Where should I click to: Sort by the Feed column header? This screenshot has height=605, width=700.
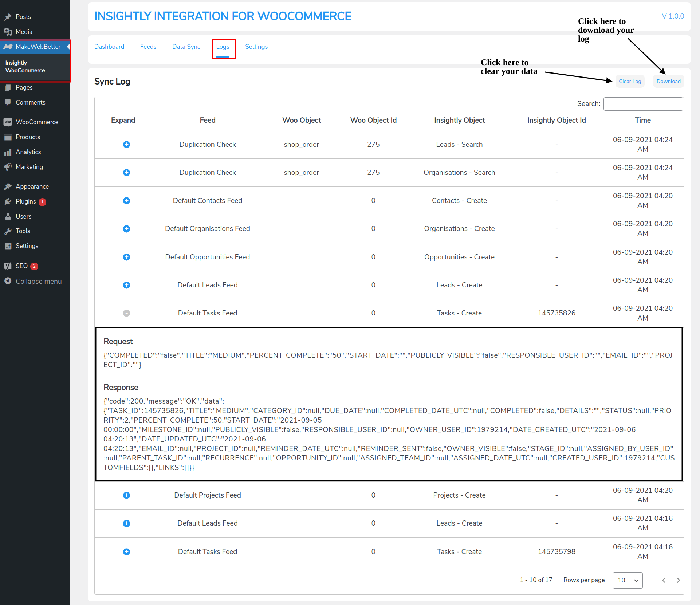click(x=208, y=120)
